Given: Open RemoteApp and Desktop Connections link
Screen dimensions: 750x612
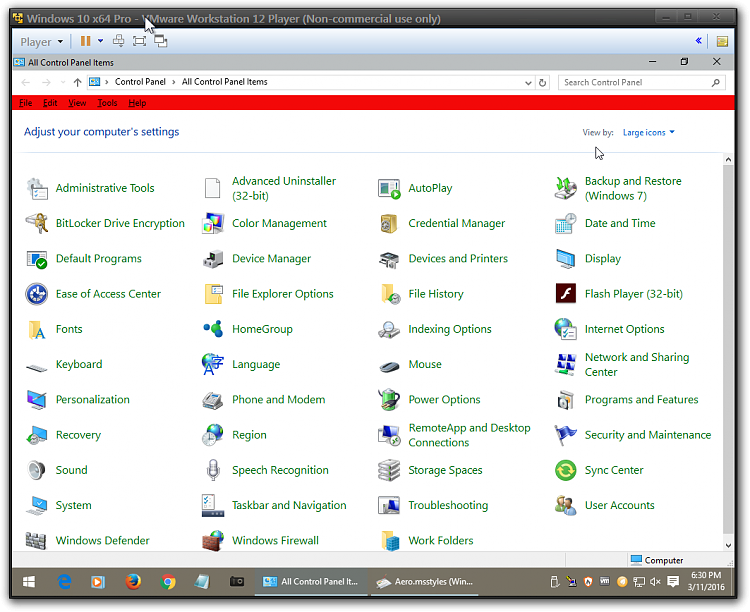Looking at the screenshot, I should point(469,435).
